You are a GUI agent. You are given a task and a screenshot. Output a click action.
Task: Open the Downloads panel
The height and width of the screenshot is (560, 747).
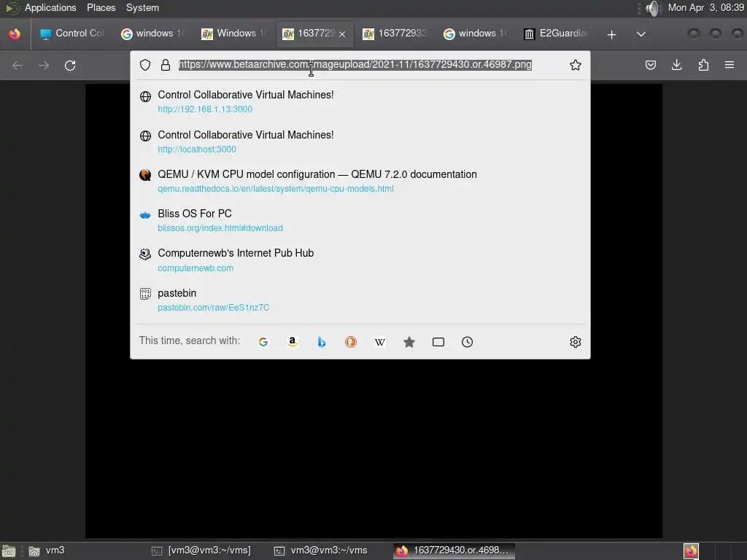click(x=676, y=65)
